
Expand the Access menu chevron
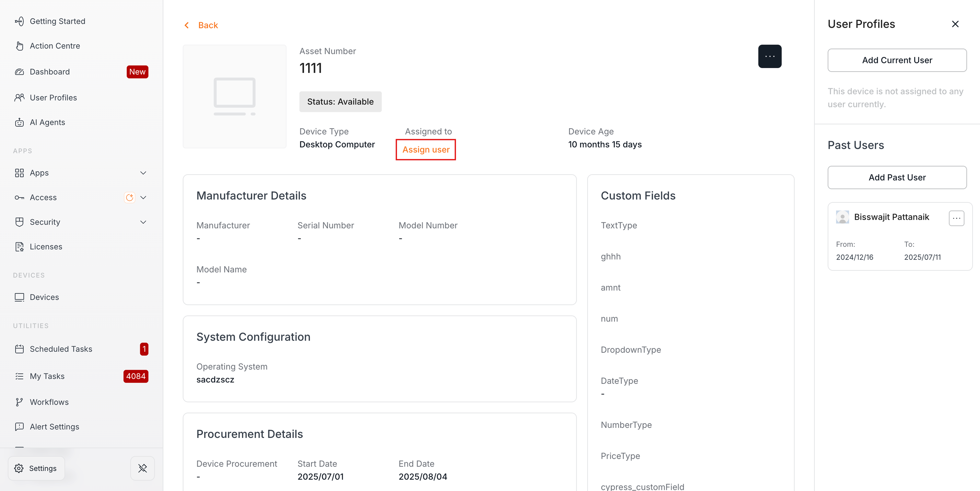click(x=143, y=198)
